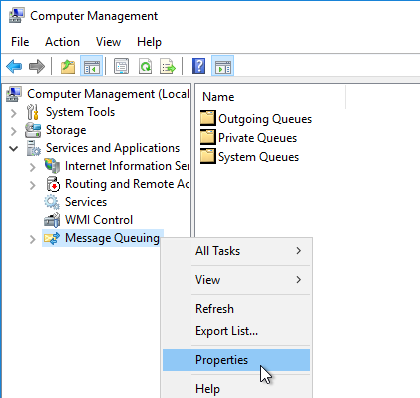Click the System Tools wrench icon
Screen dimensions: 420x398
33,112
